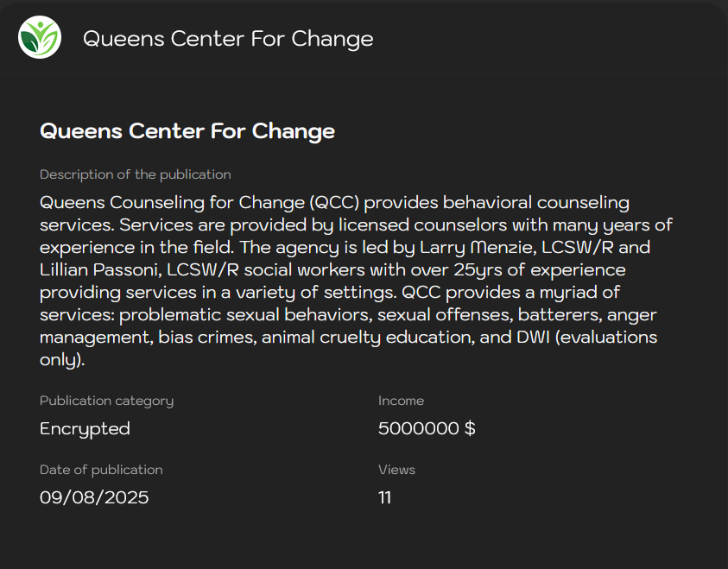
Task: Select the bold Queens Center For Change heading
Action: pos(187,131)
